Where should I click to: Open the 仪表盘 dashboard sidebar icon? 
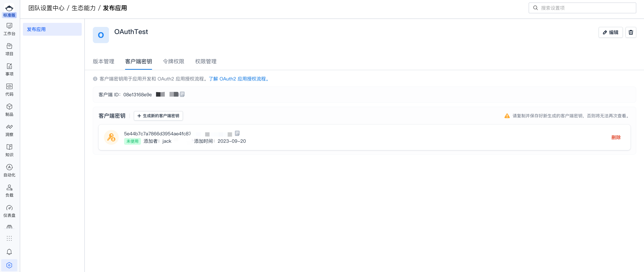coord(9,211)
